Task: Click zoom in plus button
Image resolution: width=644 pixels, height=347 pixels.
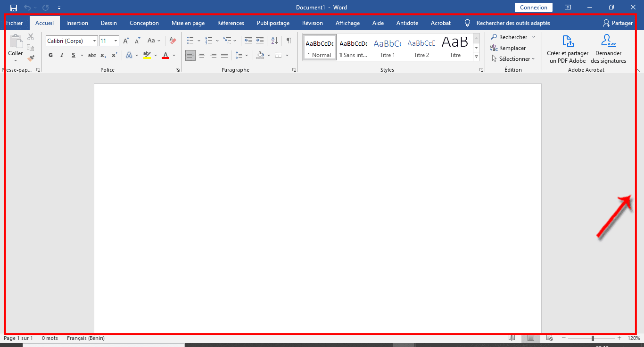Action: coord(619,338)
